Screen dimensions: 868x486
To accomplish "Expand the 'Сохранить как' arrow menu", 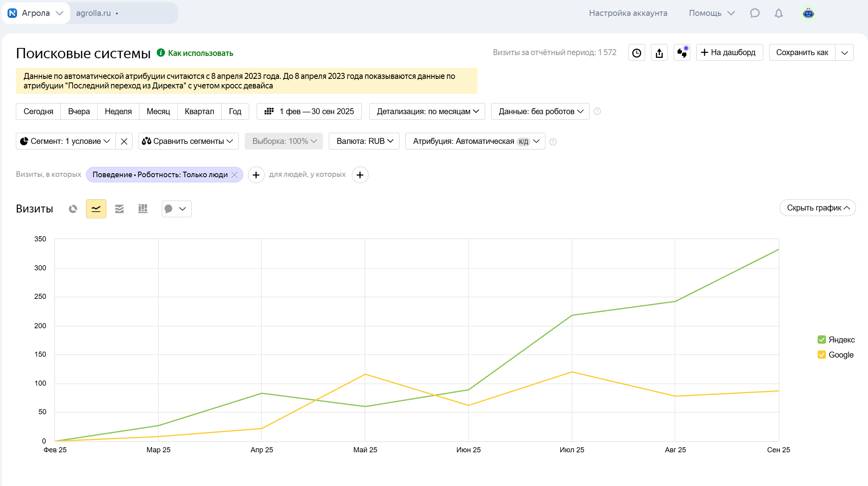I will click(x=844, y=53).
